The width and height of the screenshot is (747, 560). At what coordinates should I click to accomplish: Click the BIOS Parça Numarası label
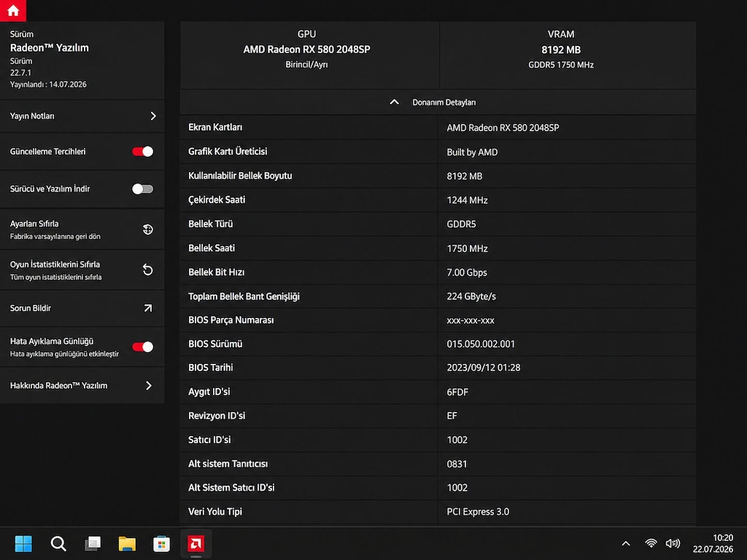[231, 320]
